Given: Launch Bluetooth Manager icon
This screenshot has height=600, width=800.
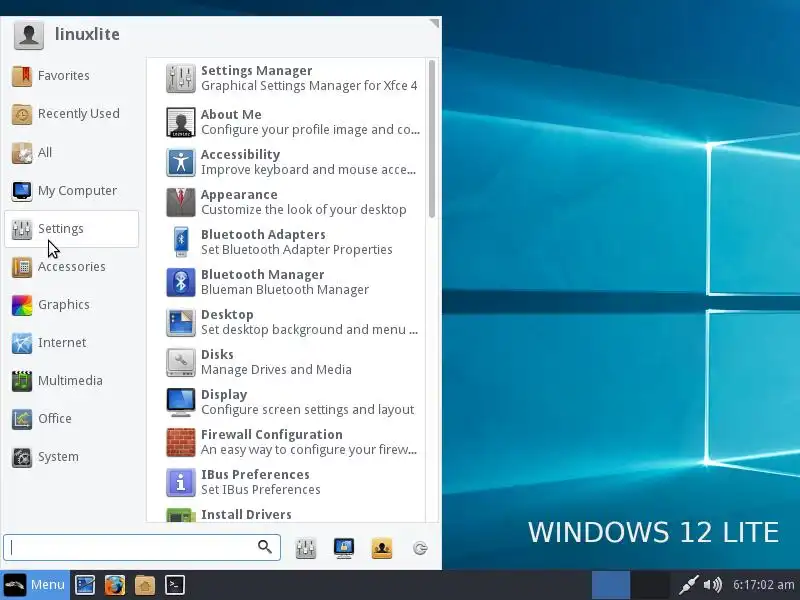Looking at the screenshot, I should pos(181,282).
